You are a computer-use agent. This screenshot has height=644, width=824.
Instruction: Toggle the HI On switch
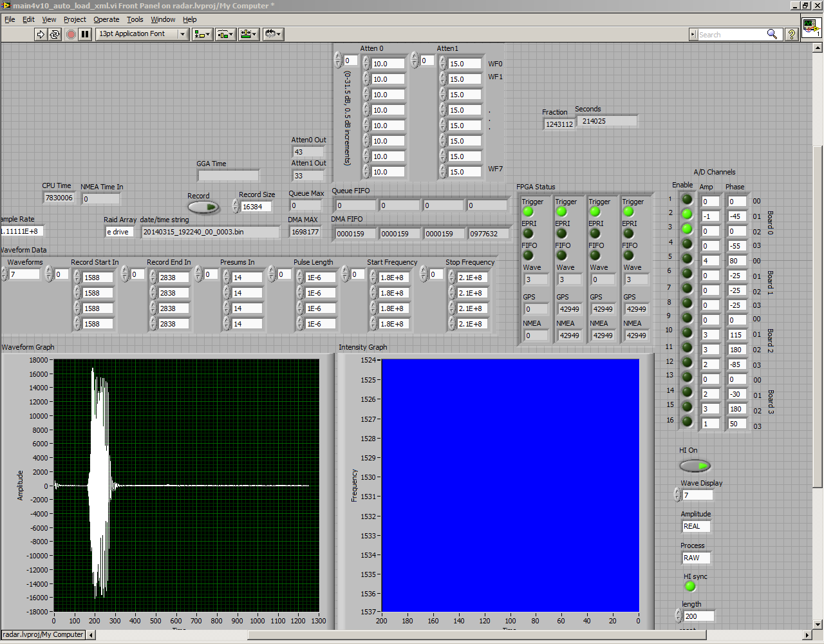click(695, 466)
